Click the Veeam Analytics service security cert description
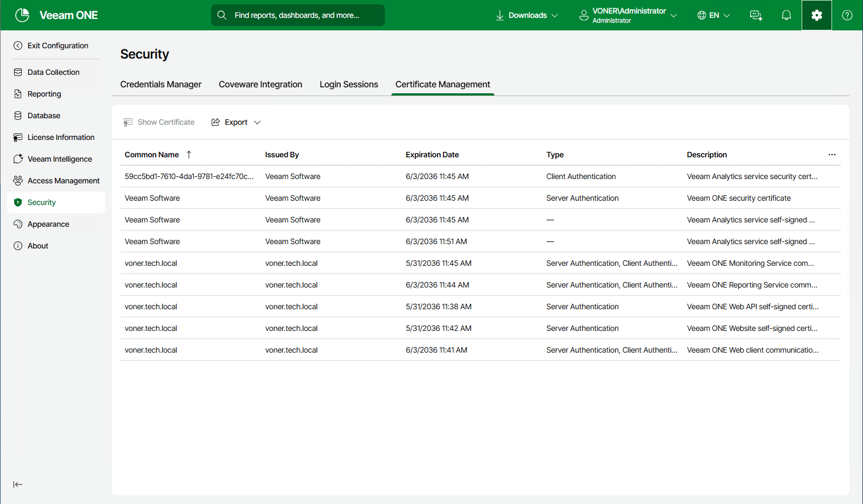This screenshot has height=504, width=863. 752,176
